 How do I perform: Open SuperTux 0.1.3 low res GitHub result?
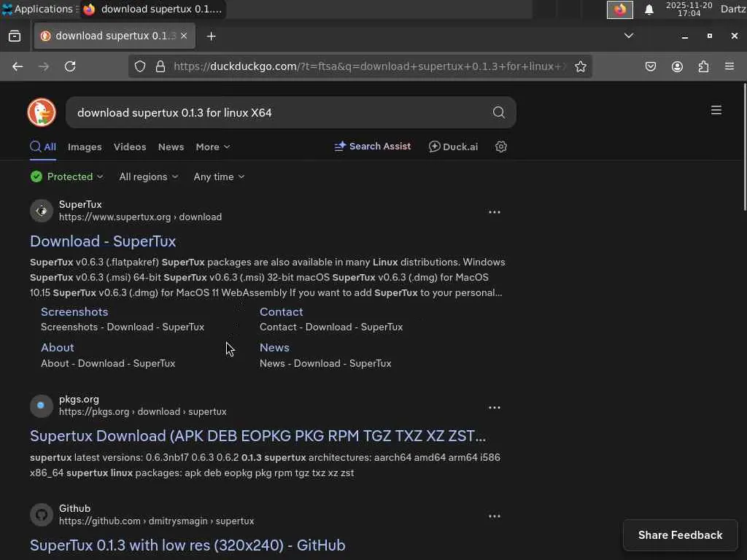coord(187,545)
